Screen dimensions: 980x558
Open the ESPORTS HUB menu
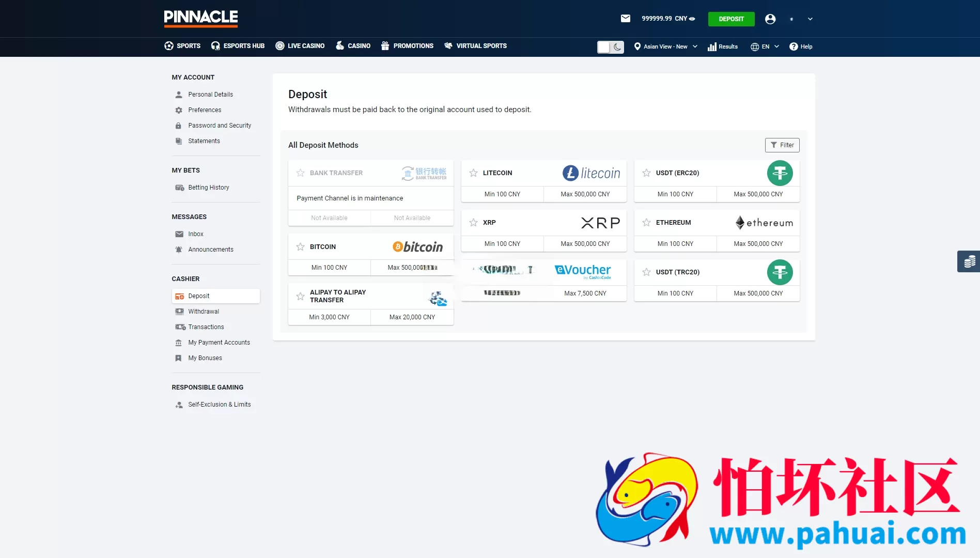click(238, 46)
